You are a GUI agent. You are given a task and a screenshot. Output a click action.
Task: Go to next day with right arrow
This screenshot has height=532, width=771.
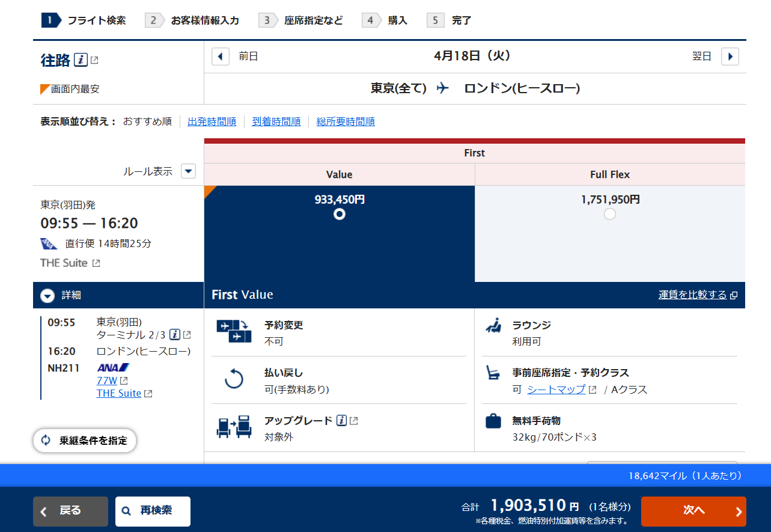(730, 57)
